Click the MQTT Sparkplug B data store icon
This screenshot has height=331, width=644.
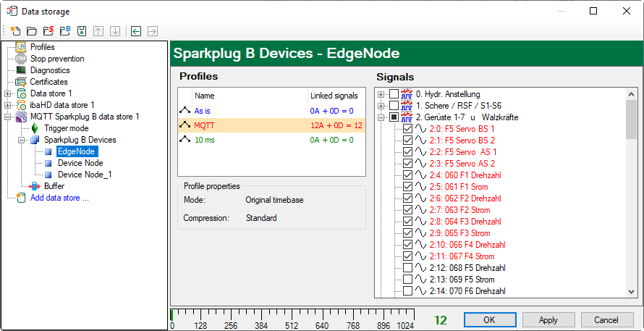pos(22,117)
